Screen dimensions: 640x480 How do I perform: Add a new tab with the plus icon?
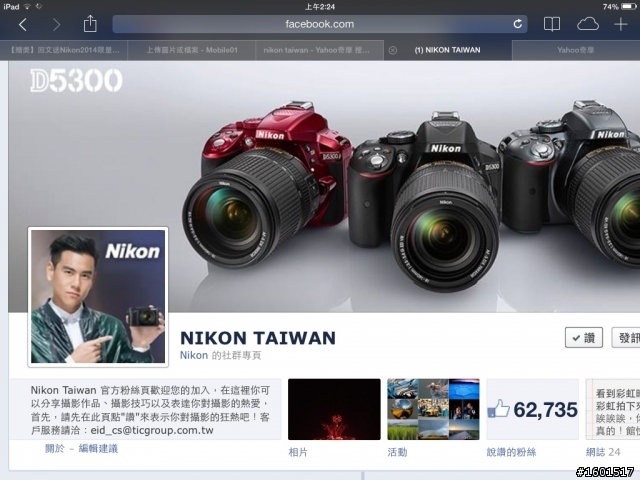click(x=620, y=24)
